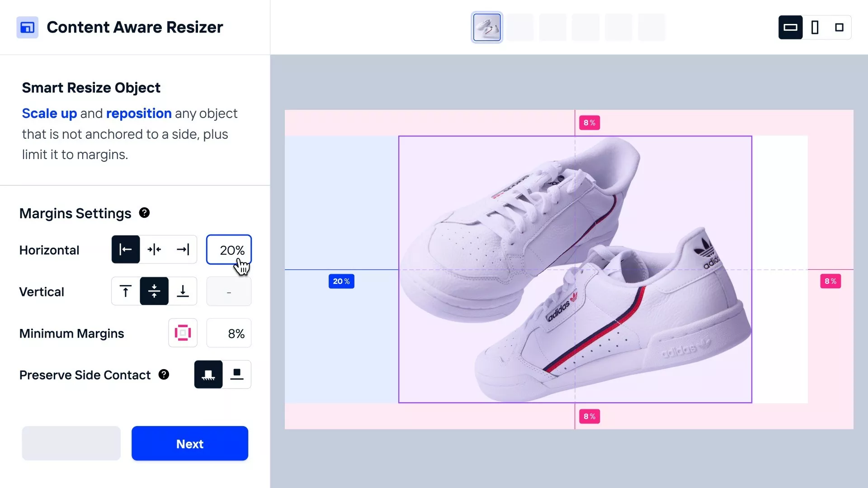The image size is (868, 488).
Task: Edit the minimum margins 8% field
Action: pos(229,333)
